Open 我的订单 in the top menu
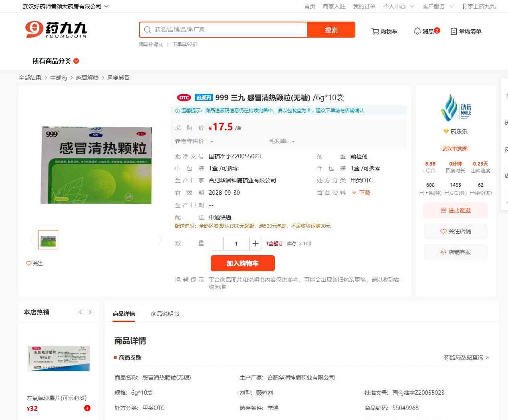This screenshot has width=508, height=420. coord(364,6)
